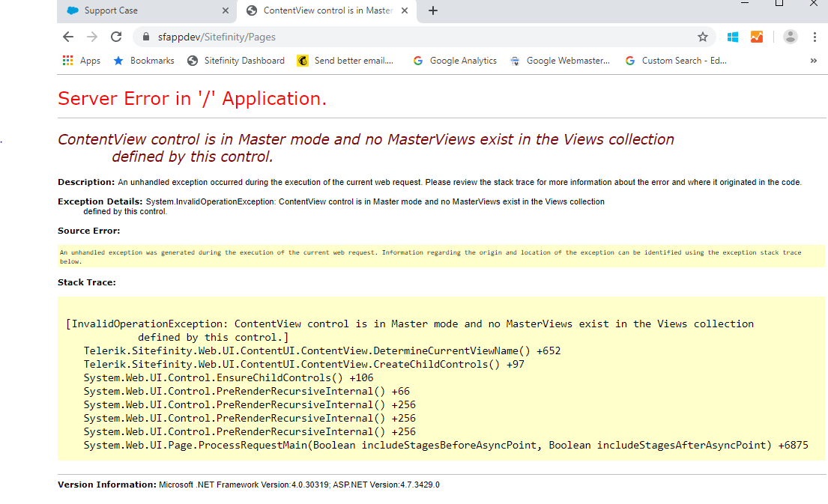Screen dimensions: 828x504
Task: Click the 'Stack Trace:' label
Action: [87, 282]
